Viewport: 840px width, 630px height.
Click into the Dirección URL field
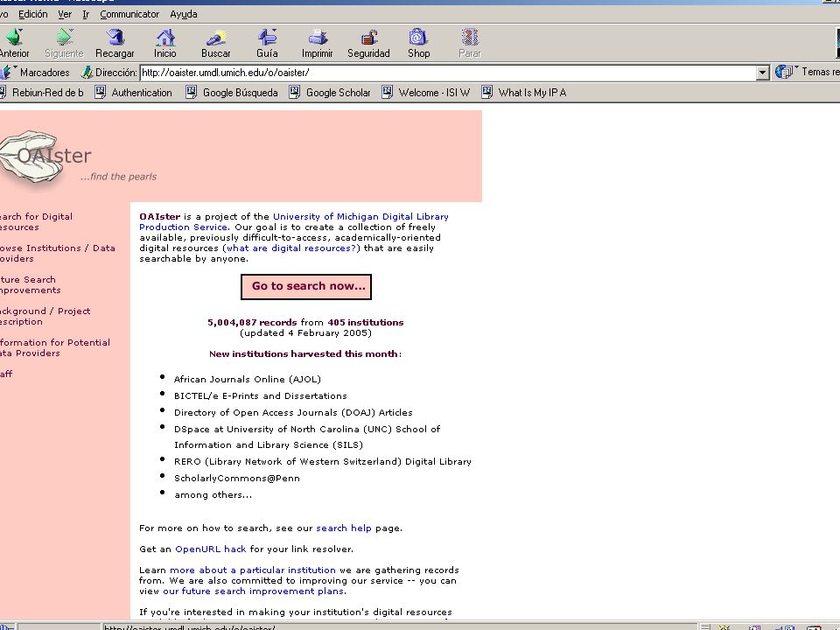(x=448, y=73)
